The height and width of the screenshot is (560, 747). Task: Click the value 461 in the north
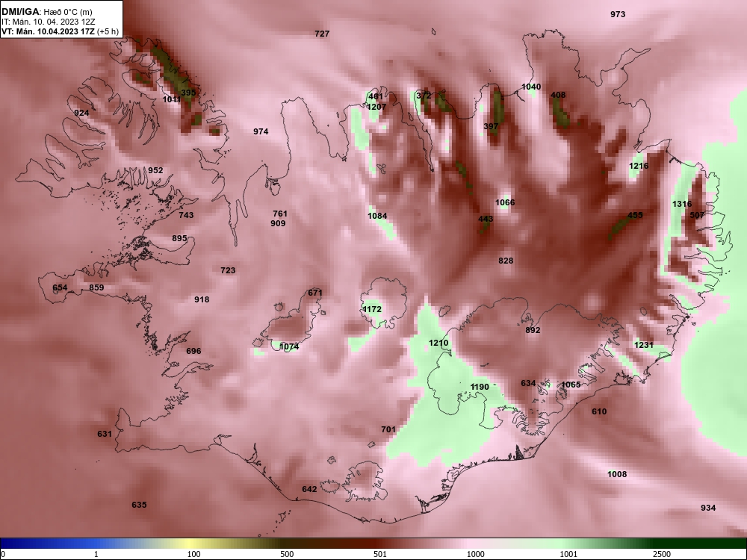coord(376,97)
